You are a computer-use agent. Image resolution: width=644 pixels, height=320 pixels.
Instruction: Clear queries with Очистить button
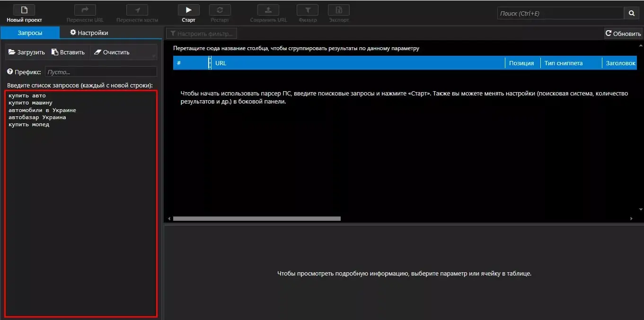tap(112, 52)
